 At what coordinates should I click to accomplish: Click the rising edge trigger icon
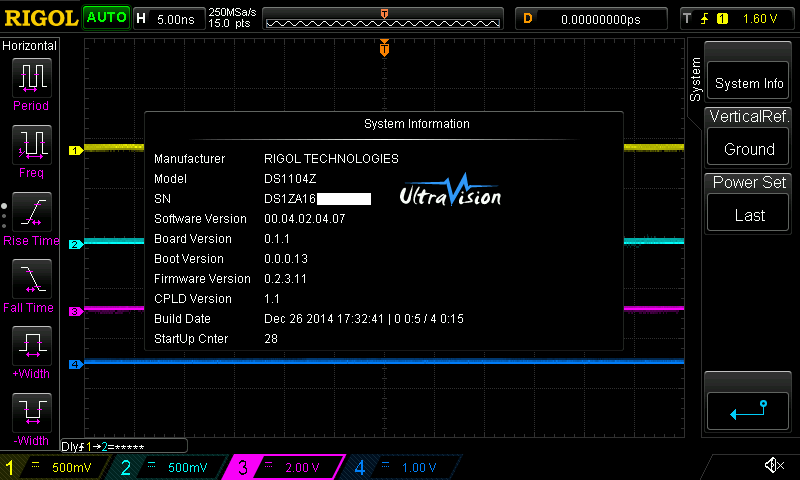point(704,19)
